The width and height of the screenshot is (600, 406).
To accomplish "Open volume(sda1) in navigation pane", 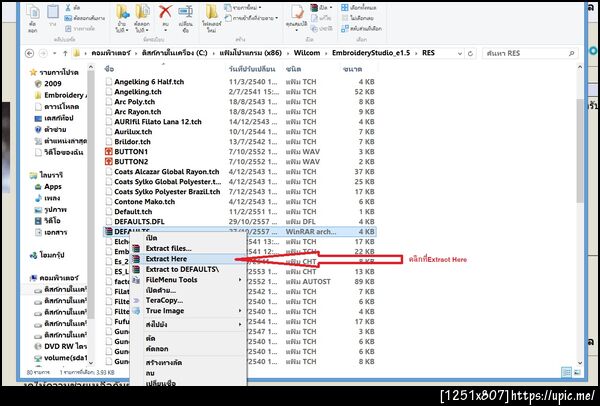I will click(x=60, y=358).
